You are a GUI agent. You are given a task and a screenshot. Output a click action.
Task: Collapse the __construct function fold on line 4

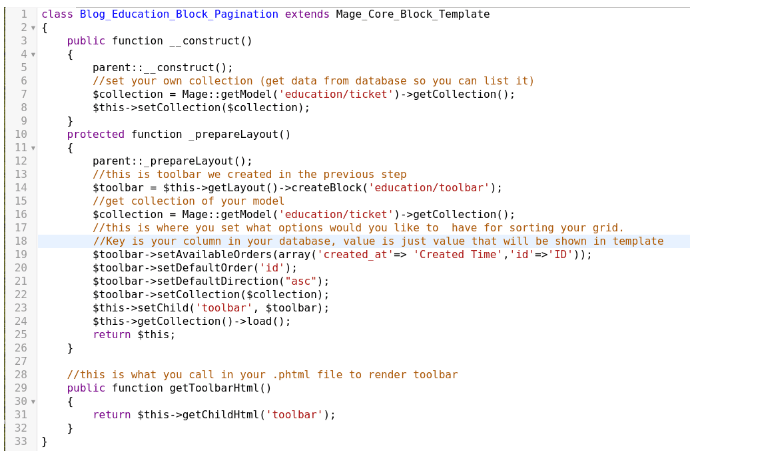pyautogui.click(x=33, y=54)
